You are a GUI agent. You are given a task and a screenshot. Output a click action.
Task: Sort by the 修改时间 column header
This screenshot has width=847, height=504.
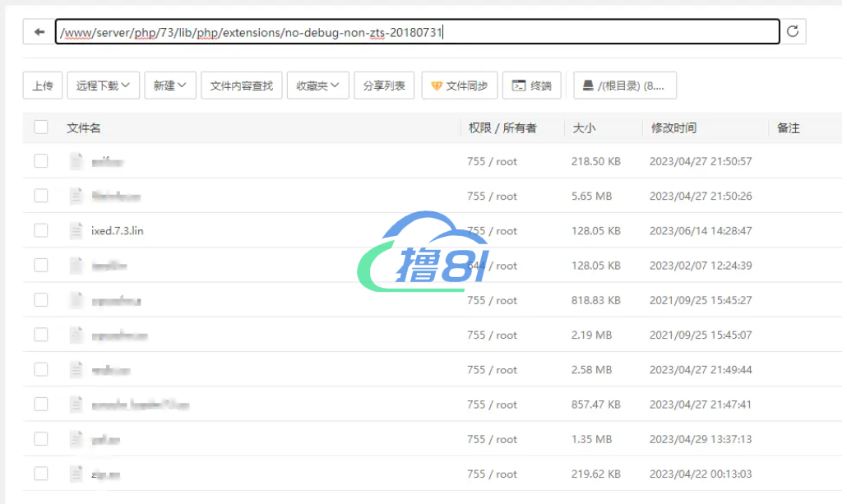pyautogui.click(x=673, y=128)
